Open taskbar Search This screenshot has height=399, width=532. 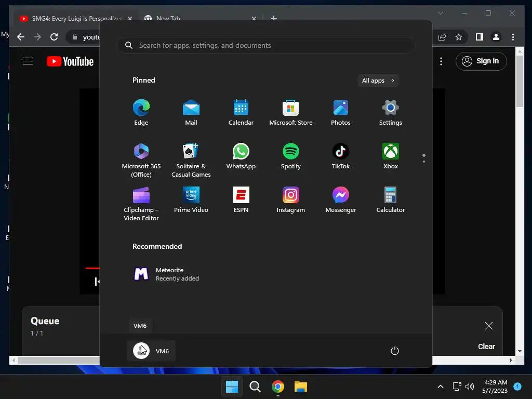click(x=255, y=387)
